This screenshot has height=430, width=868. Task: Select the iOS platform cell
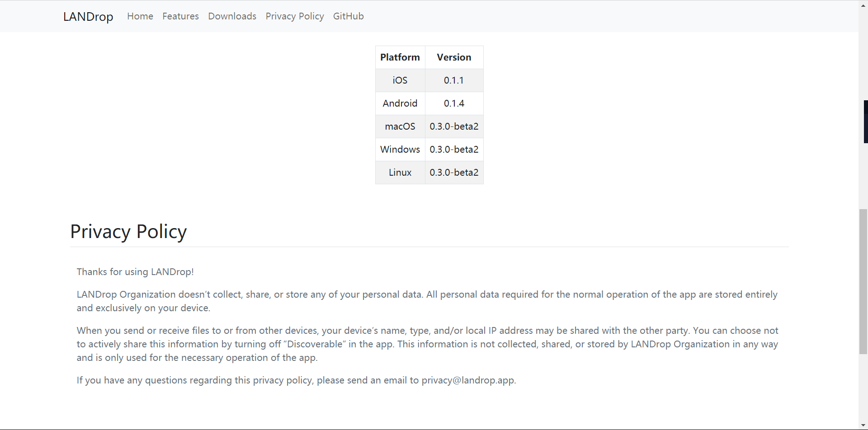[400, 80]
